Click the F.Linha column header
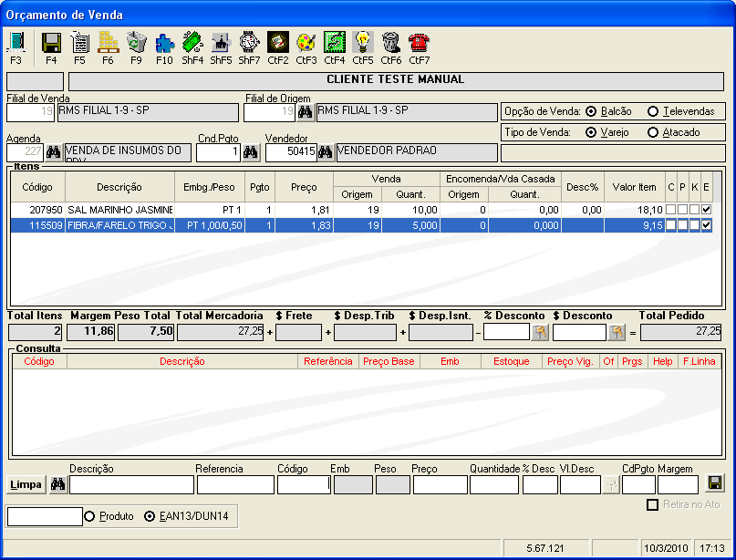This screenshot has height=560, width=736. click(x=699, y=361)
